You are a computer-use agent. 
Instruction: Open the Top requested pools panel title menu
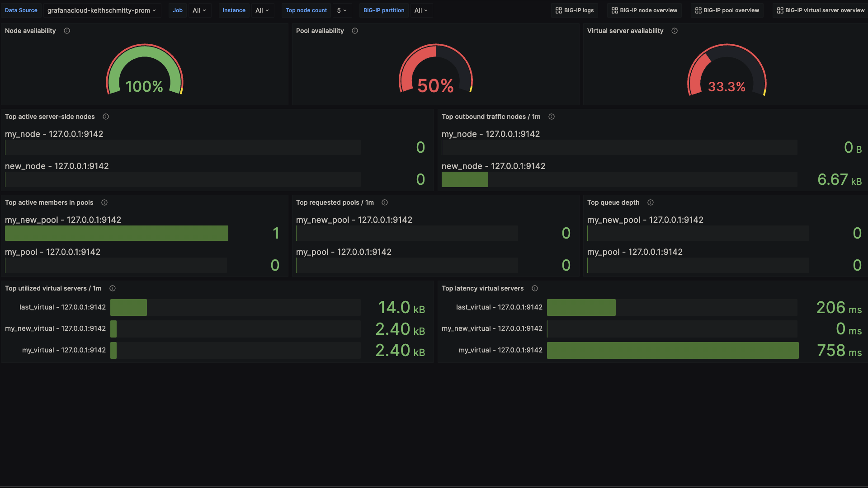335,202
